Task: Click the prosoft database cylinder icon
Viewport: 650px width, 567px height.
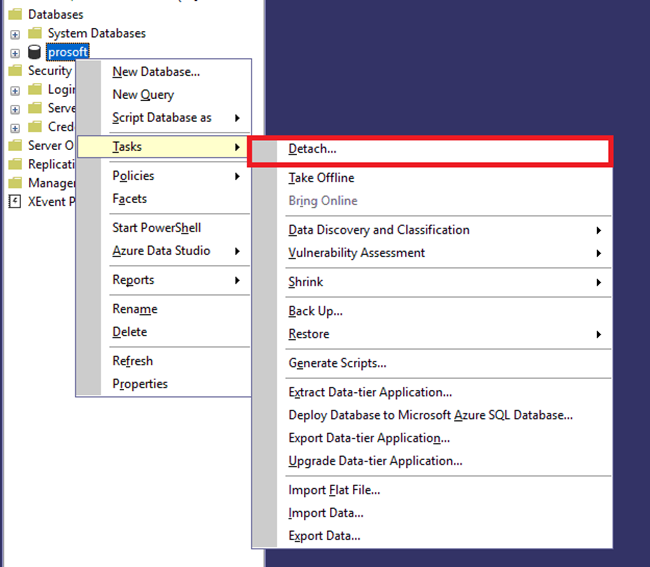Action: pyautogui.click(x=35, y=52)
